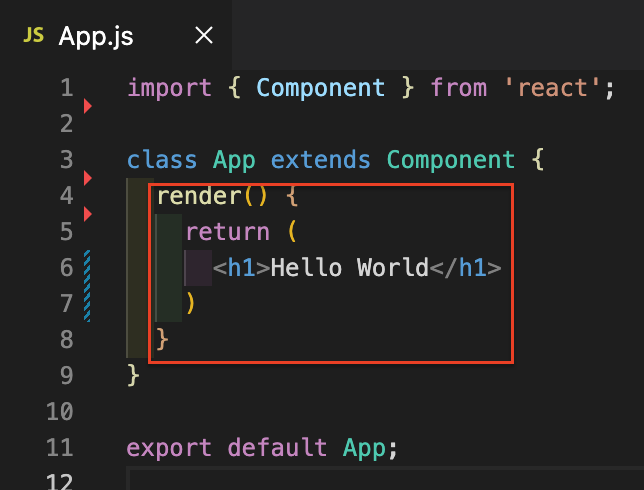Click line number 10 in gutter

[60, 411]
